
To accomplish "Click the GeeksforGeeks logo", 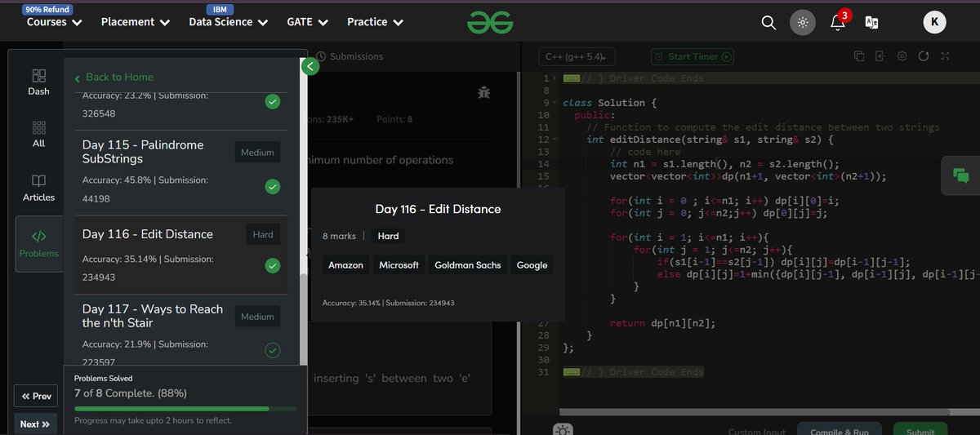I will pos(490,23).
